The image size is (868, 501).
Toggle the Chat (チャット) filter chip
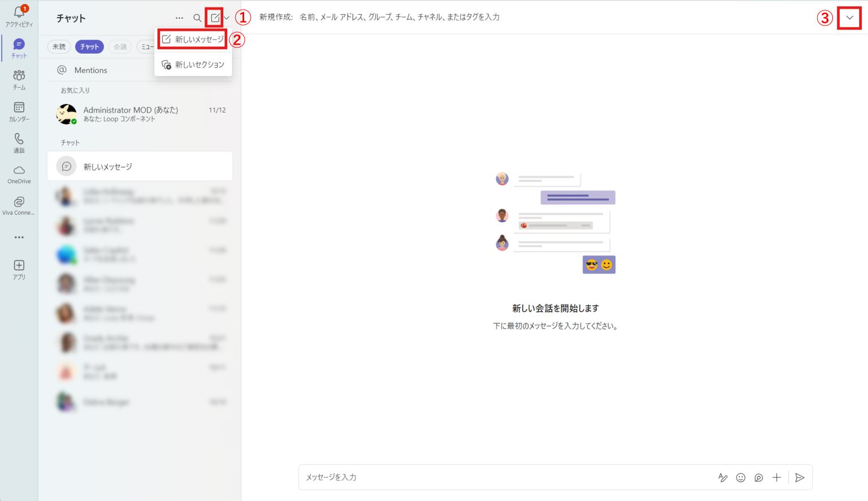pos(89,47)
